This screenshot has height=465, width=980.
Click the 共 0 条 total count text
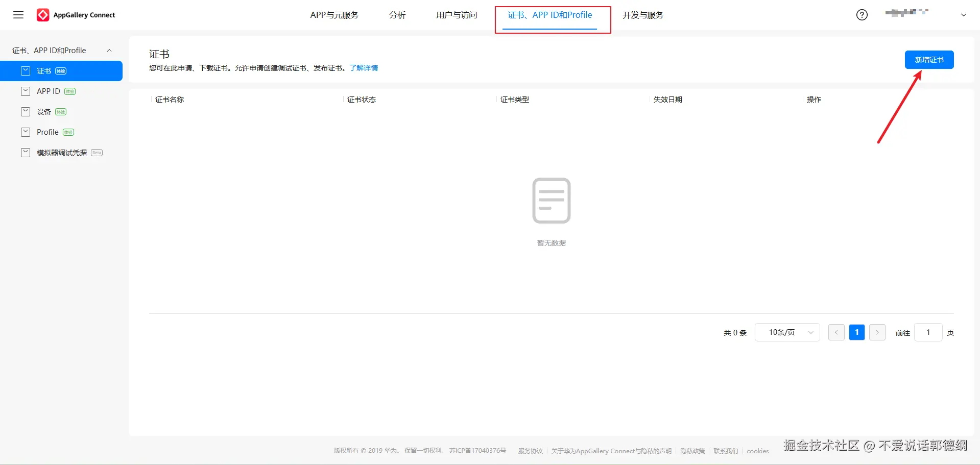click(735, 333)
